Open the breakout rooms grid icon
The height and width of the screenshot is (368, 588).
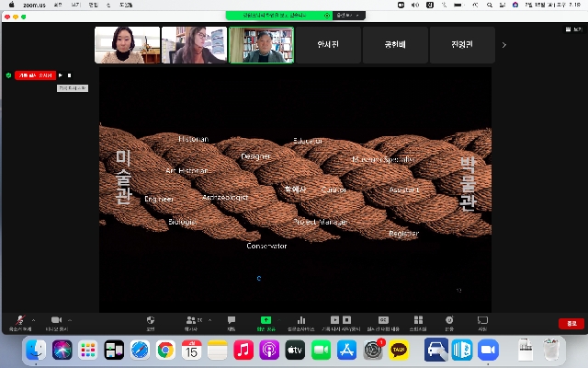[418, 321]
